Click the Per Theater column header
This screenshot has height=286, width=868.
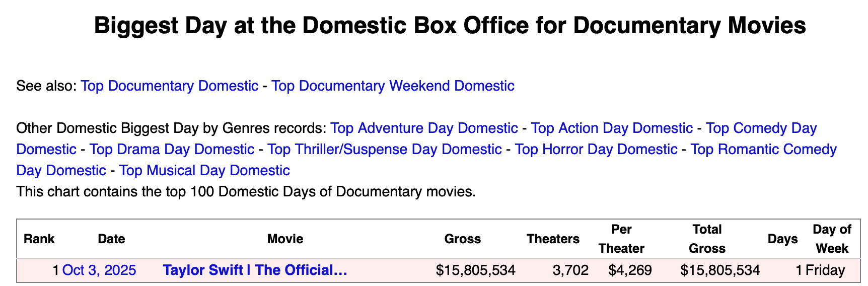tap(621, 239)
